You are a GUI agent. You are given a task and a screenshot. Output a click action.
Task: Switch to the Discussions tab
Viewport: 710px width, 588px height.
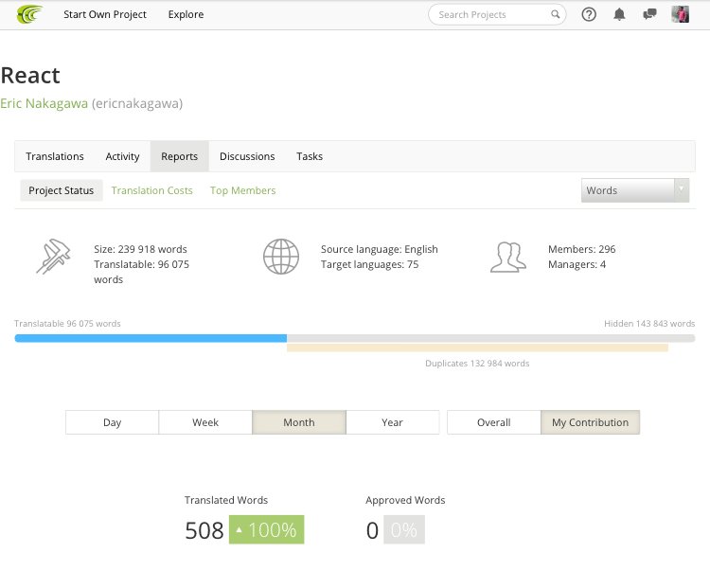point(247,156)
